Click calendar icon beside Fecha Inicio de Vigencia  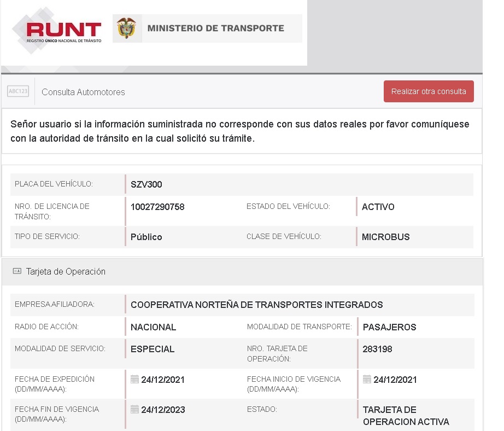pos(367,379)
